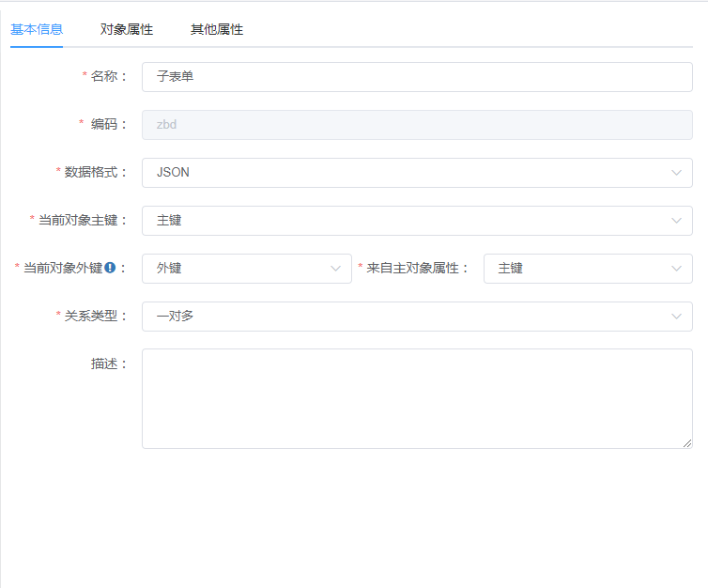Click the arrow in the 关系类型 field
This screenshot has width=708, height=588.
(676, 317)
